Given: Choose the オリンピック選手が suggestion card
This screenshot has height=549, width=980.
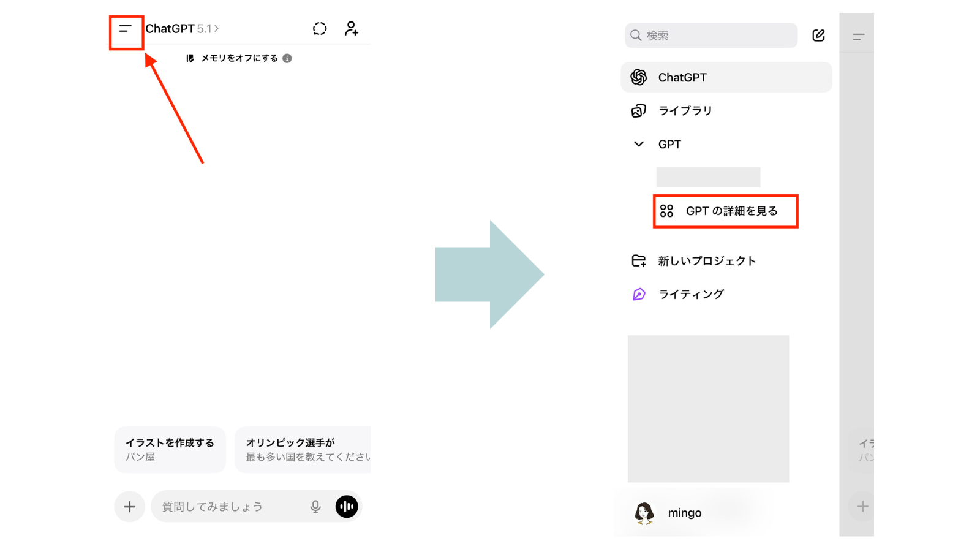Looking at the screenshot, I should (303, 450).
